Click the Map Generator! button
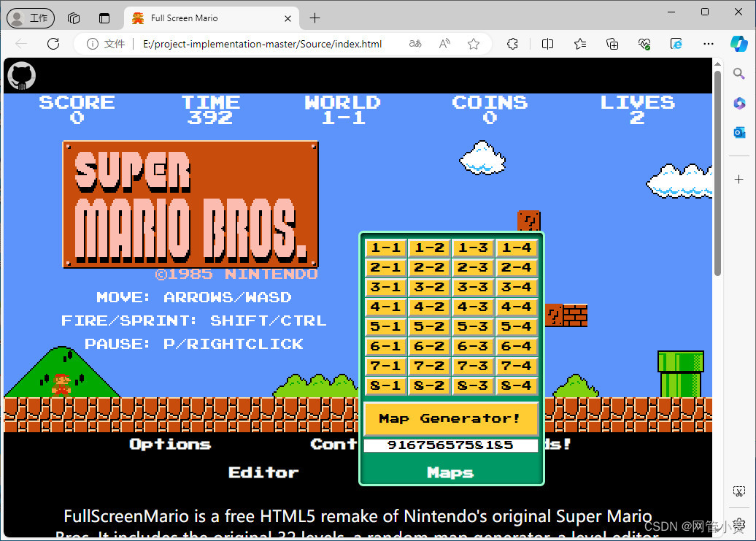Image resolution: width=756 pixels, height=541 pixels. (451, 418)
